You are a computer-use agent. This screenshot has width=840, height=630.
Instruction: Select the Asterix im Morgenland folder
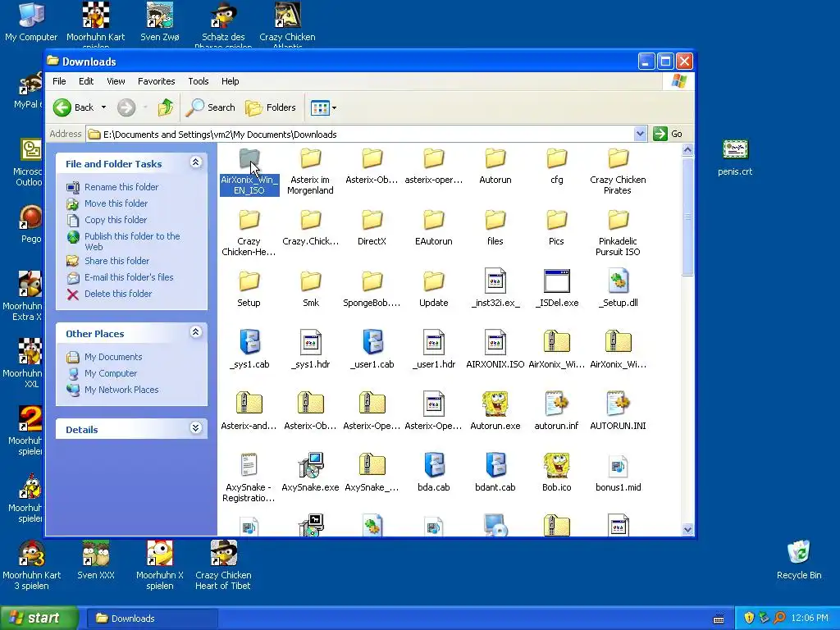[310, 171]
